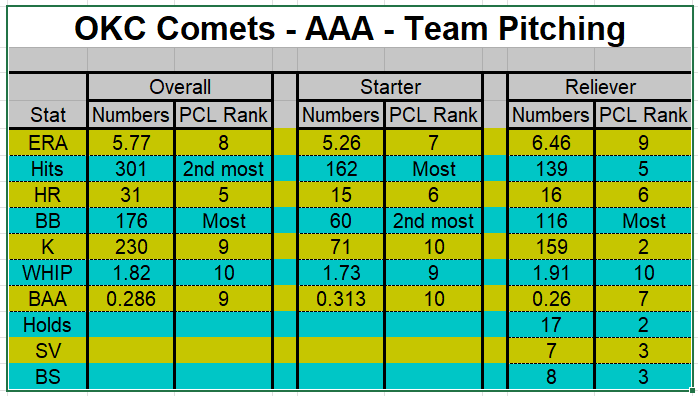Click the Reliever WHIP value 1.91

tap(551, 273)
